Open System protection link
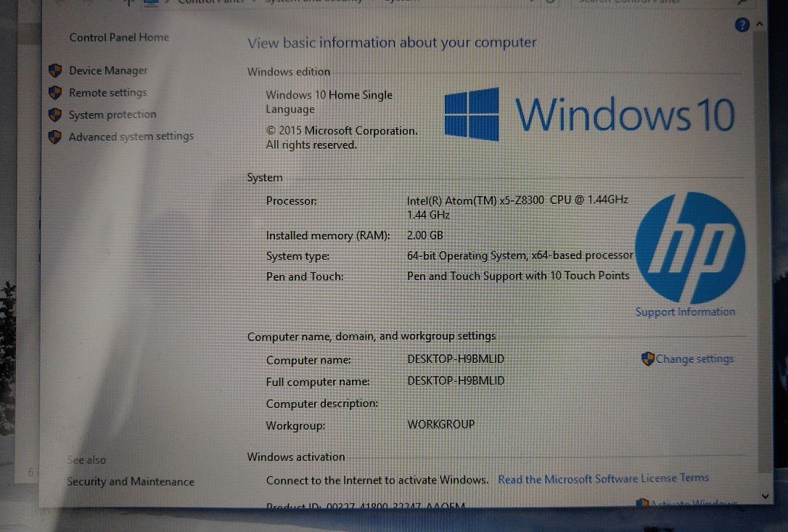The height and width of the screenshot is (532, 788). (x=112, y=115)
